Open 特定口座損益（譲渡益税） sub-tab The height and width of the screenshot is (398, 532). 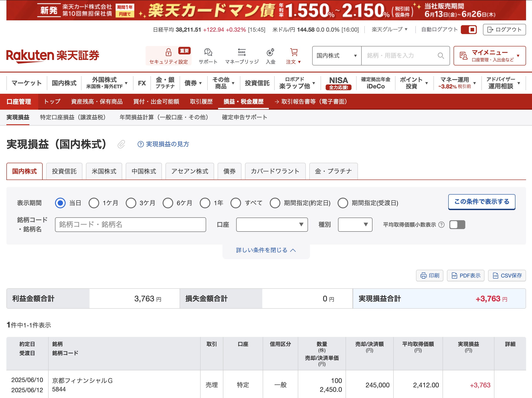tap(74, 117)
